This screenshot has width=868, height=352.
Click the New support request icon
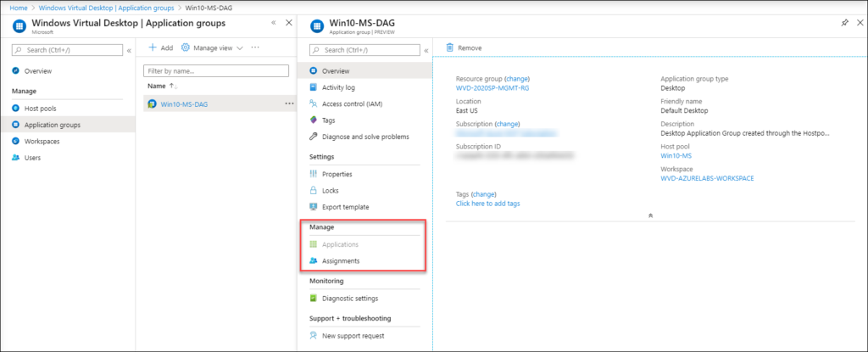click(x=314, y=335)
